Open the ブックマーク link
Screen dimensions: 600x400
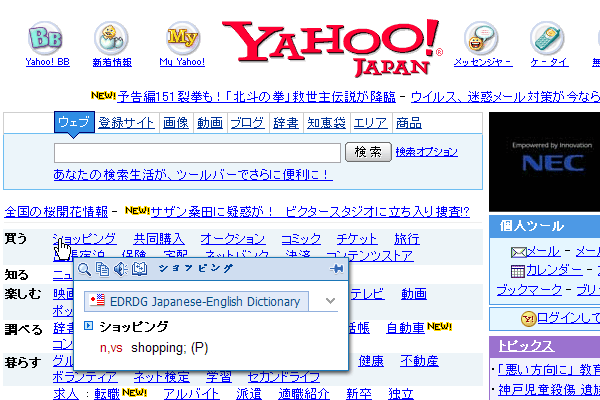(529, 290)
